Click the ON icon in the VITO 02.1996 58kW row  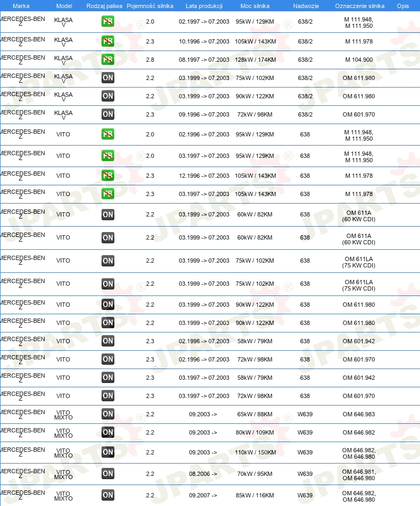(108, 341)
